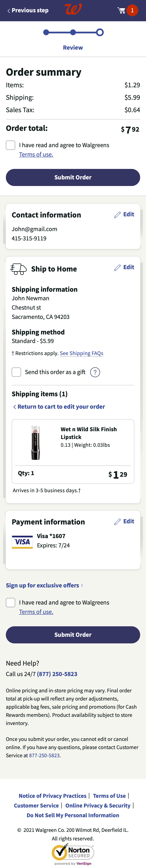This screenshot has width=146, height=868.
Task: Enable Send this order as a gift
Action: click(16, 372)
